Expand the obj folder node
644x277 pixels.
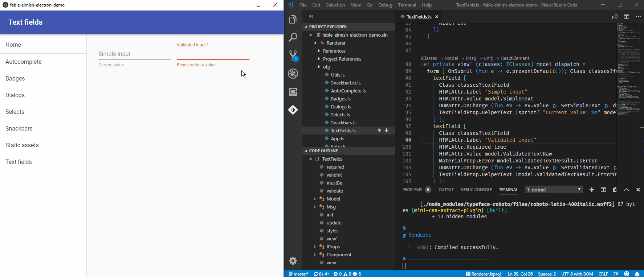pos(319,67)
